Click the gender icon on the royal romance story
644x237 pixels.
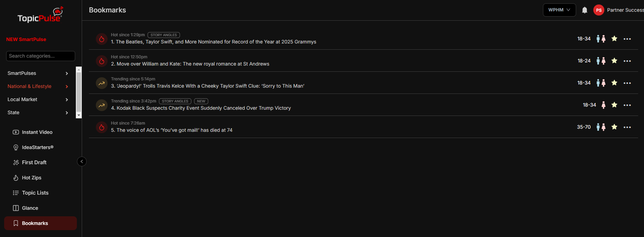601,61
